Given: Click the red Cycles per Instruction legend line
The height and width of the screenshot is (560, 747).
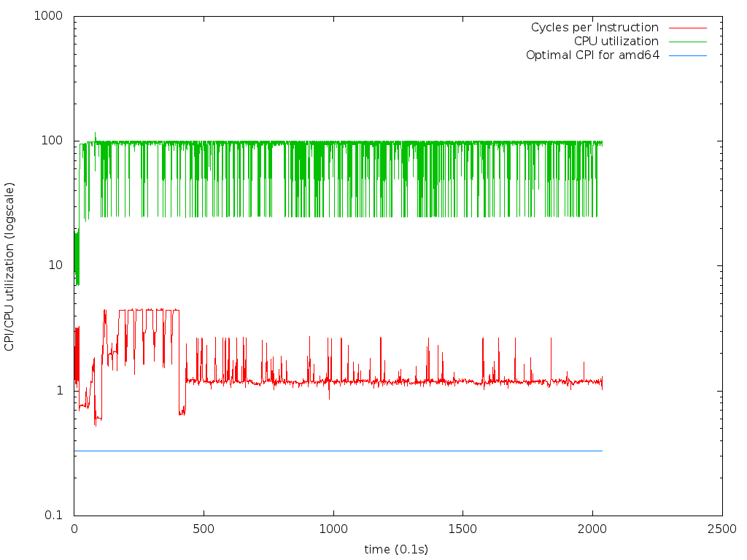Looking at the screenshot, I should pyautogui.click(x=686, y=28).
